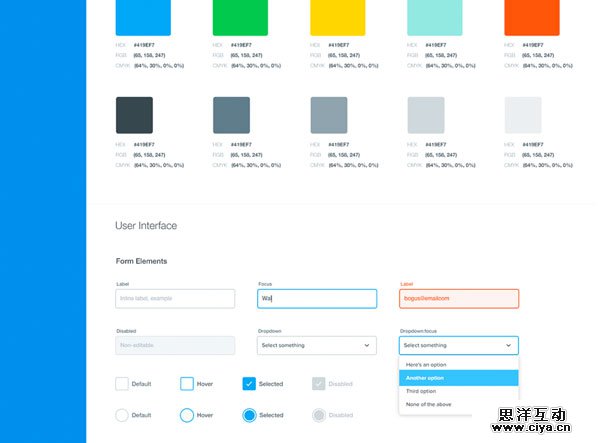Uncheck the Selected checkbox
Viewport: 600px width, 443px height.
(x=249, y=384)
